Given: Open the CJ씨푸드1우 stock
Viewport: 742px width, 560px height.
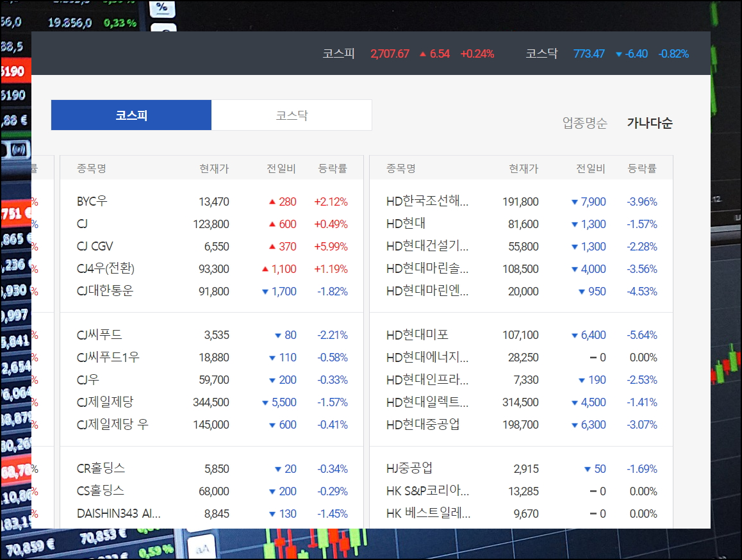Looking at the screenshot, I should tap(108, 357).
